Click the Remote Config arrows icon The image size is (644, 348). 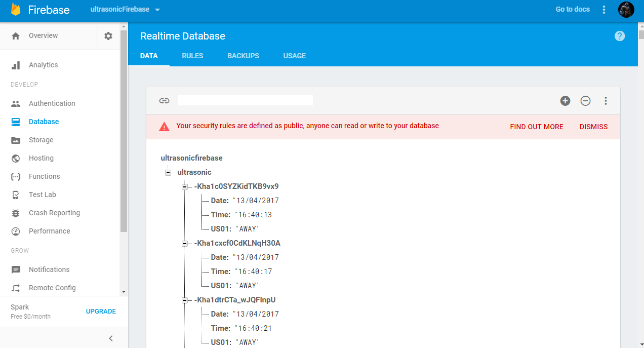click(16, 288)
